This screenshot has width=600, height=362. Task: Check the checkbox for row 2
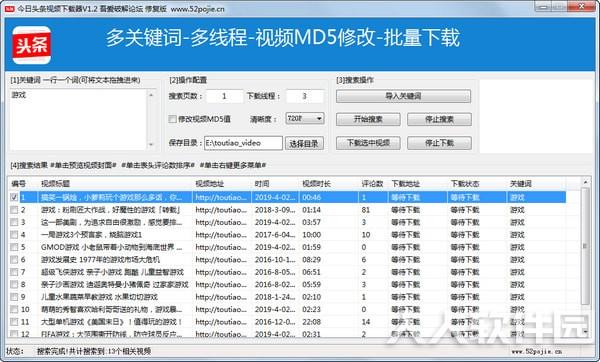pos(14,210)
